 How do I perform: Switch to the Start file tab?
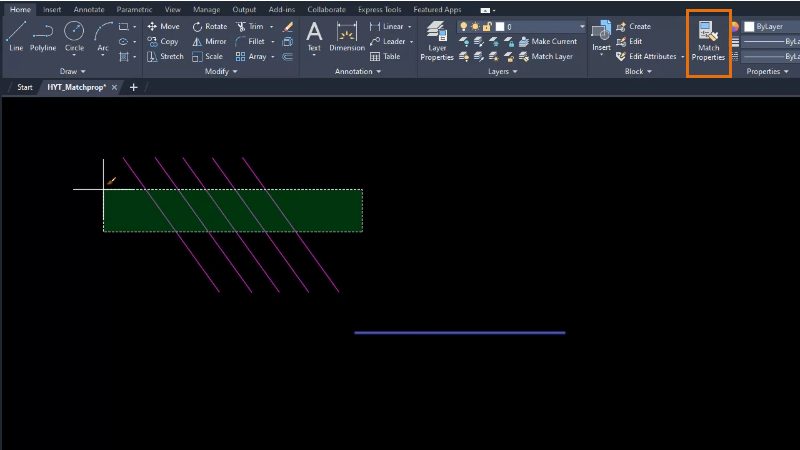coord(24,87)
